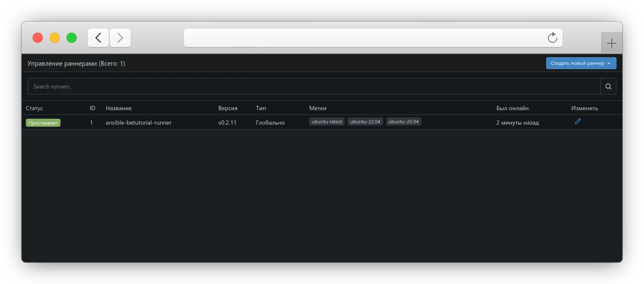
Task: Click the 'Версия' column header
Action: tap(228, 108)
